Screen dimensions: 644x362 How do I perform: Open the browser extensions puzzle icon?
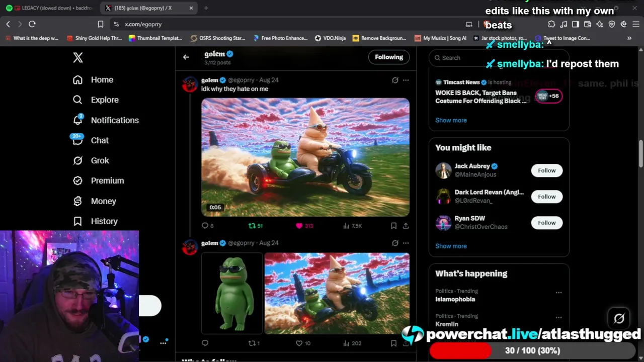(551, 24)
